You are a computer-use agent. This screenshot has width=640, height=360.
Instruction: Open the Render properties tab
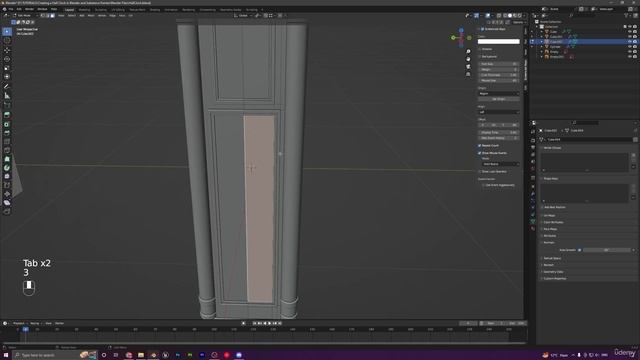pos(533,140)
